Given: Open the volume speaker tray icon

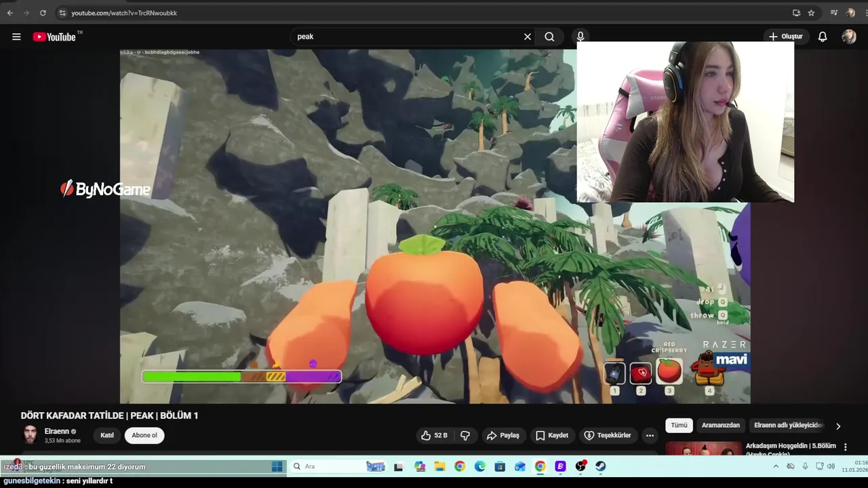Looking at the screenshot, I should coord(831,466).
